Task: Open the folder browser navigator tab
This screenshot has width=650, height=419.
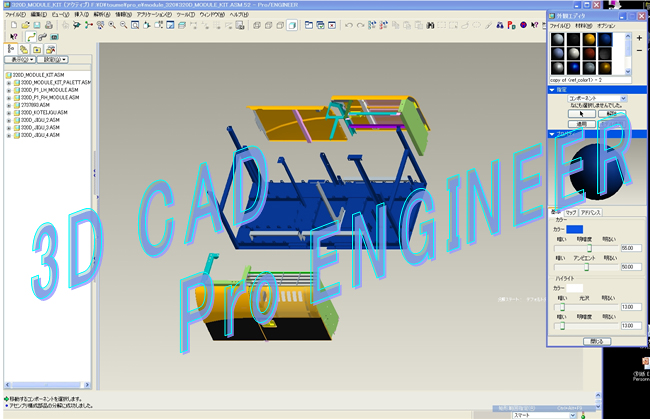Action: [24, 50]
